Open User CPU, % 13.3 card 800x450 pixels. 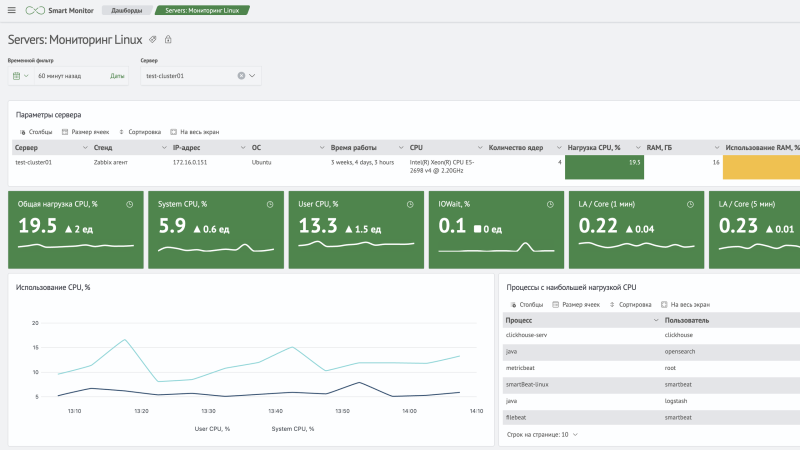[356, 230]
